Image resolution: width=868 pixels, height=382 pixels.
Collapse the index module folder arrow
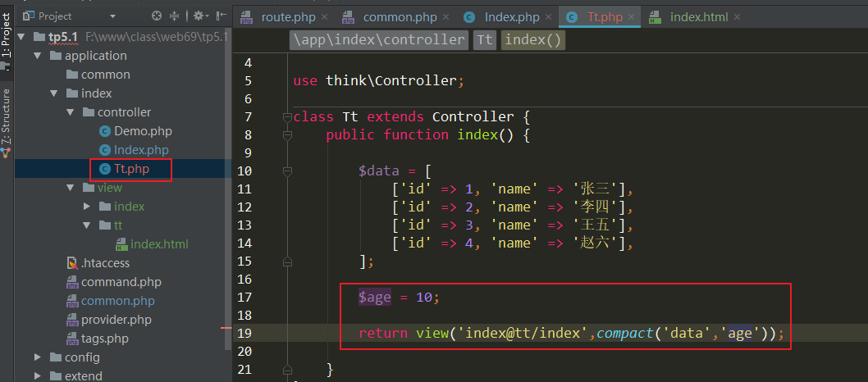click(53, 93)
